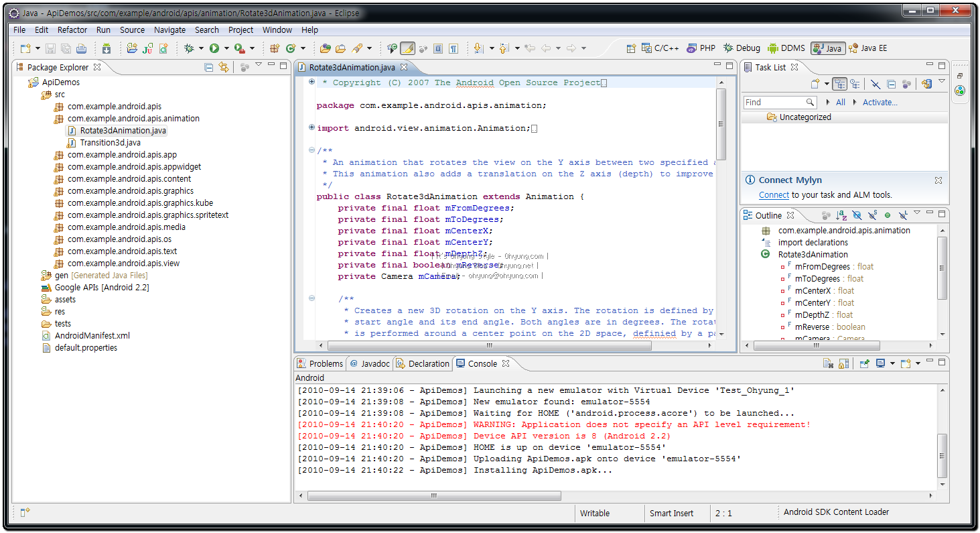980x533 pixels.
Task: Click the Next Annotation toolbar icon
Action: 478,48
